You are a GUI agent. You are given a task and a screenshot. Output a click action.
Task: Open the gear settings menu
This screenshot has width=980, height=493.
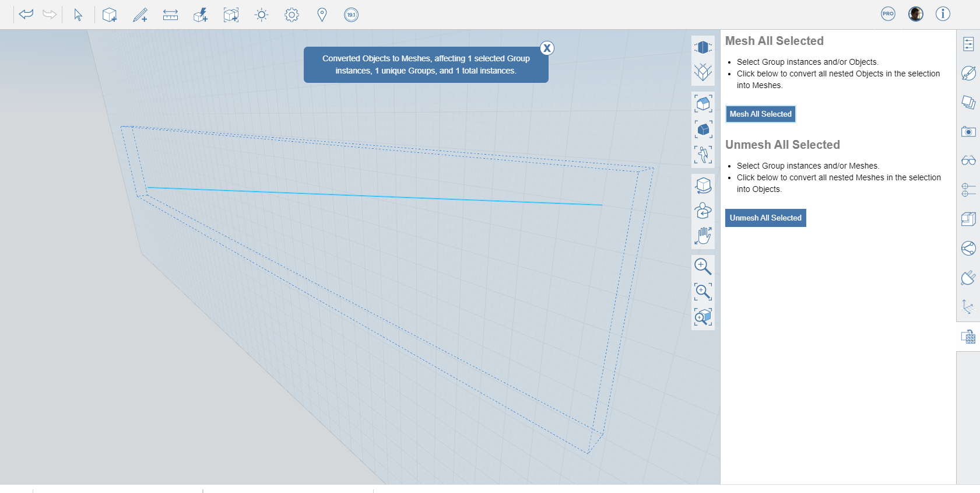(x=291, y=15)
